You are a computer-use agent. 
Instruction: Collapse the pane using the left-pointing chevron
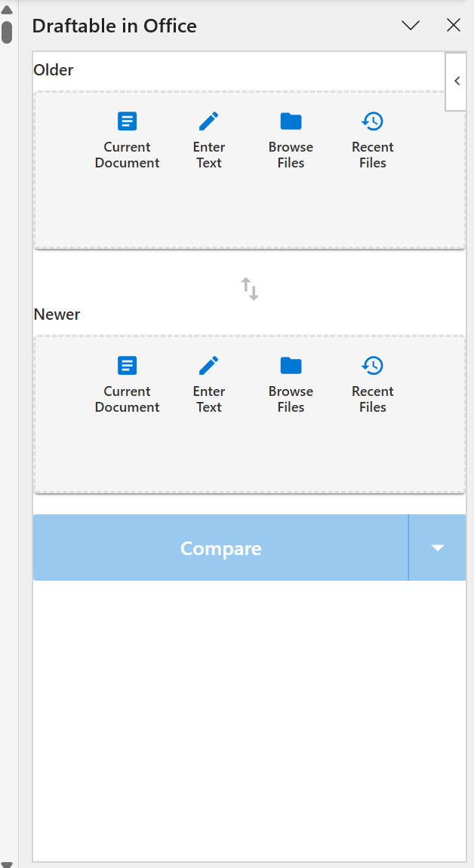coord(456,81)
